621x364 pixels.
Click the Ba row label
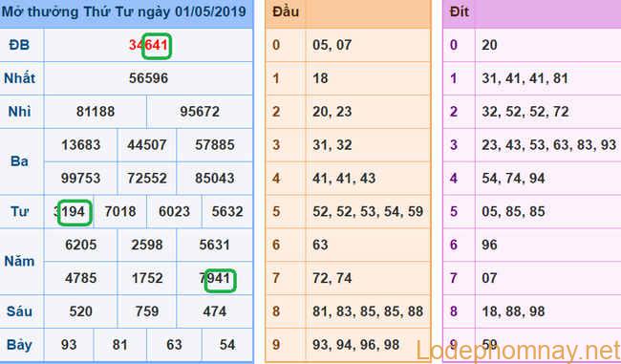pos(19,161)
